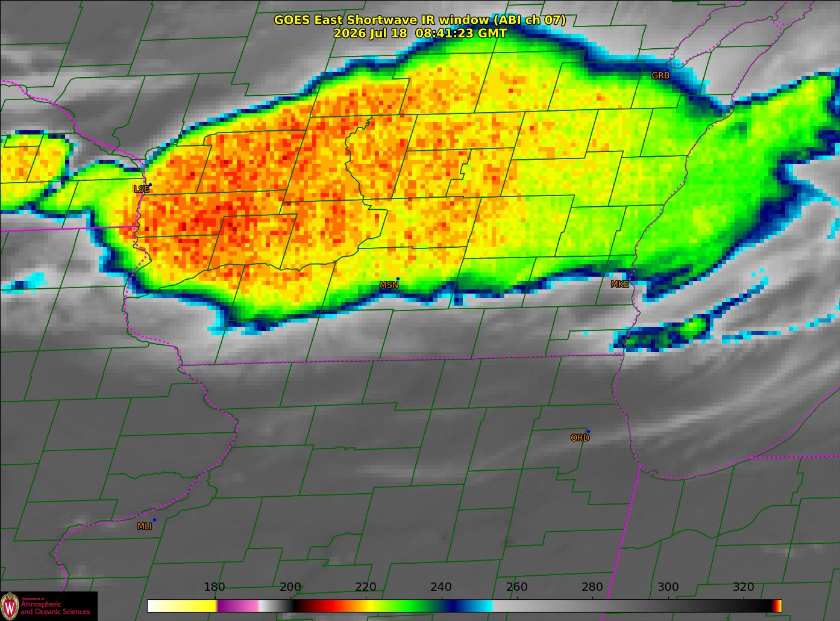
Task: Click the MSN station label
Action: point(389,285)
